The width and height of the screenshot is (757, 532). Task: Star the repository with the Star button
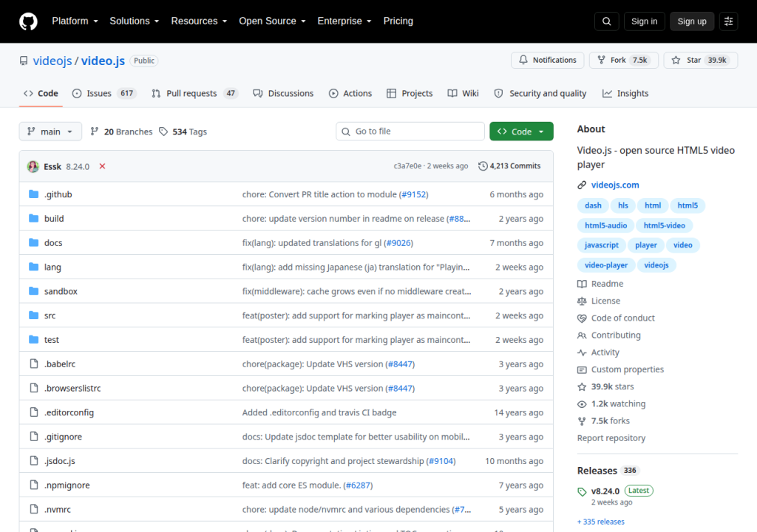(x=701, y=60)
